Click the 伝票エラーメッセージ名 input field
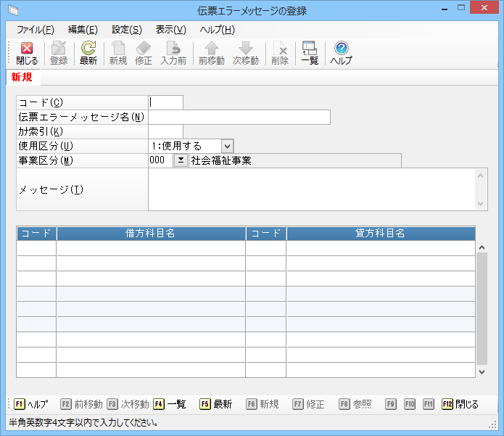504x436 pixels. pyautogui.click(x=239, y=117)
